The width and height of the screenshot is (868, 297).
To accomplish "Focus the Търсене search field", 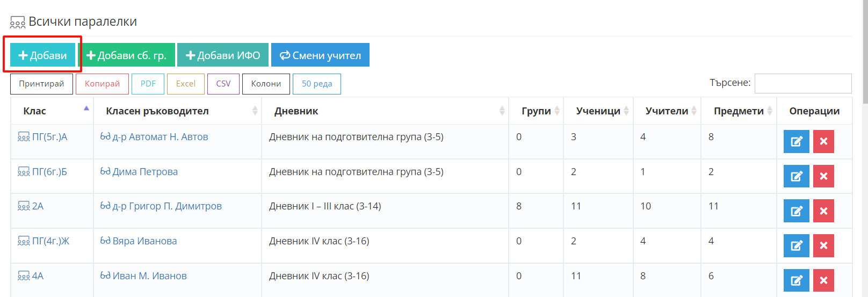I will coord(803,83).
